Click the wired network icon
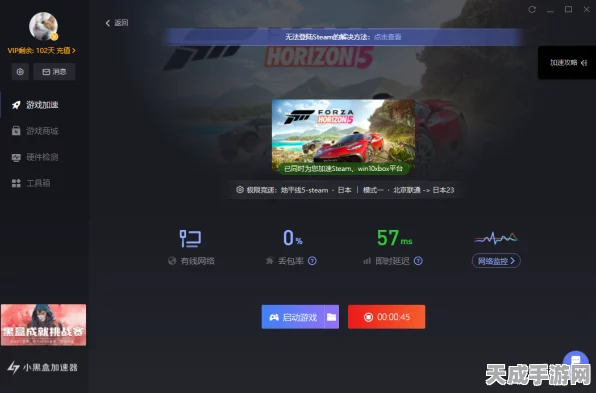The image size is (596, 393). pos(190,239)
